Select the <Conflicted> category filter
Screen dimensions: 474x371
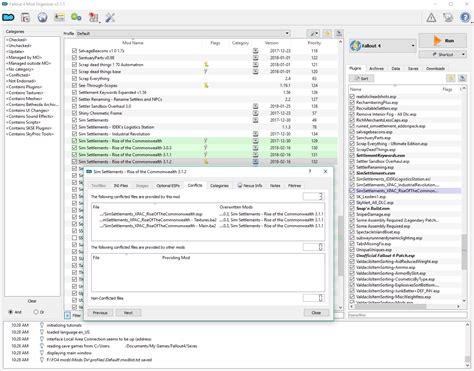(x=18, y=75)
